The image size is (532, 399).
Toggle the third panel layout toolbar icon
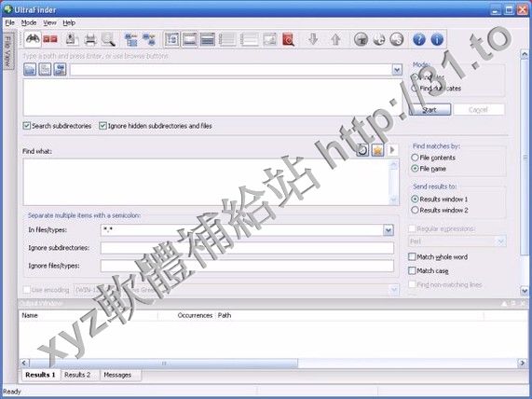coord(208,39)
